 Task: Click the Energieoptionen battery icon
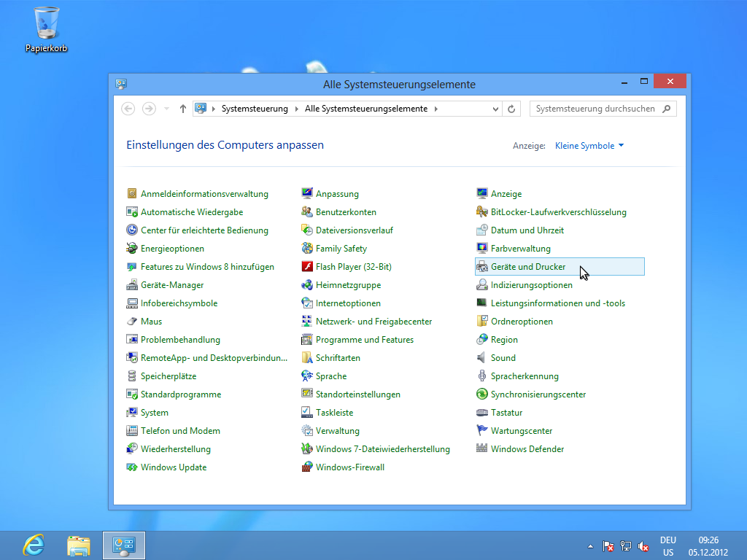click(x=132, y=248)
